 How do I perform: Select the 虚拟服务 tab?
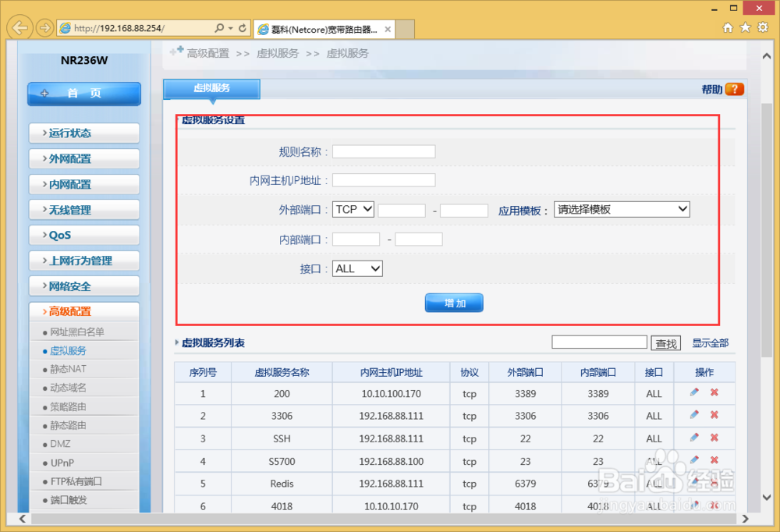tap(212, 89)
